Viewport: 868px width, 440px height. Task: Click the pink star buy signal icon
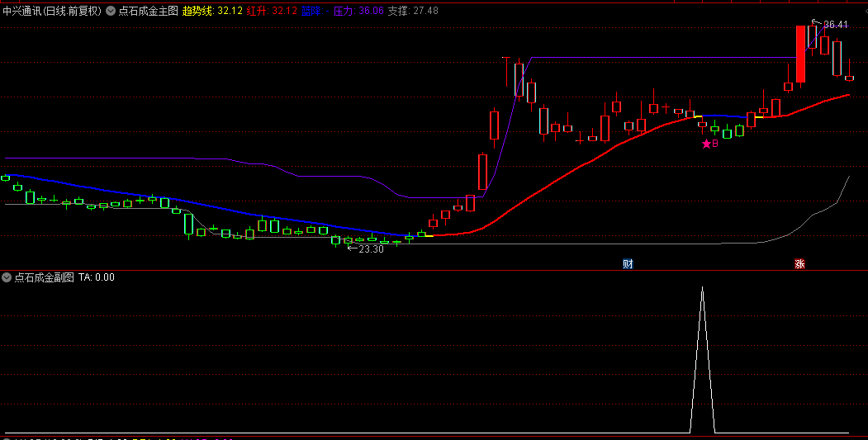click(706, 144)
